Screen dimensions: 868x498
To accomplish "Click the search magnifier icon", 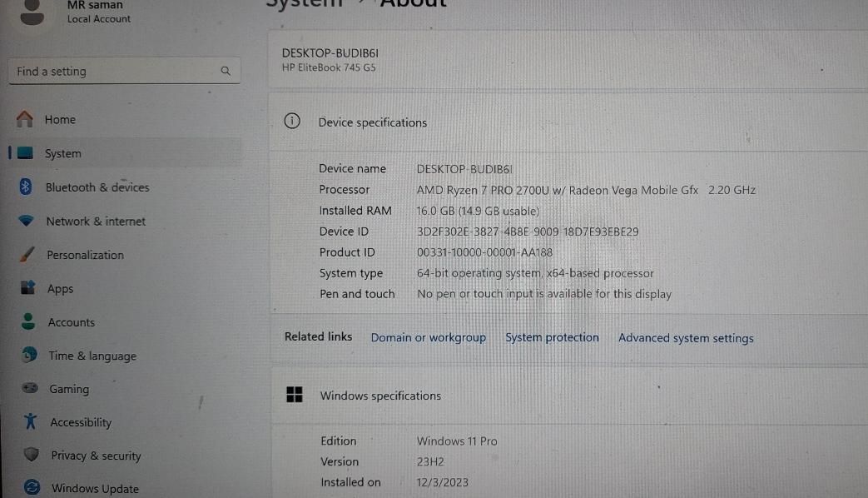I will [x=226, y=71].
